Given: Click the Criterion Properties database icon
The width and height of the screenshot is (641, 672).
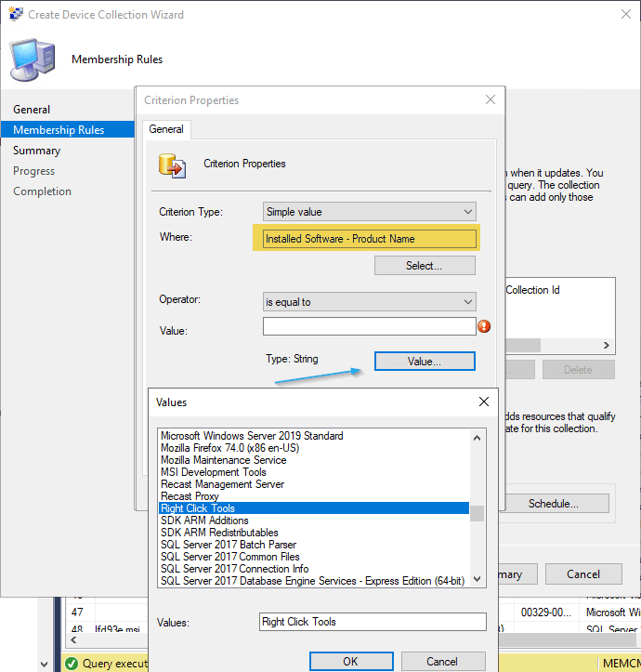Looking at the screenshot, I should point(172,165).
